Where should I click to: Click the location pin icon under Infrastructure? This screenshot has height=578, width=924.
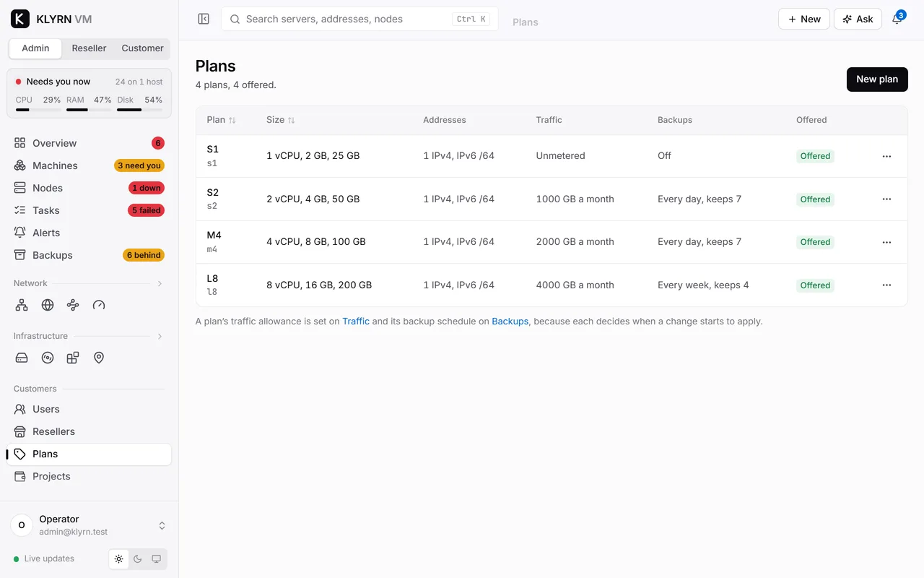99,358
